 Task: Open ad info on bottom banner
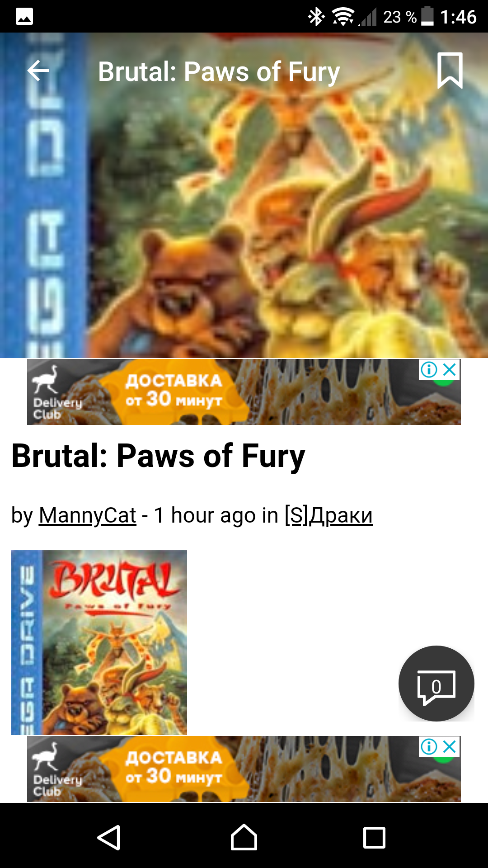click(x=429, y=747)
